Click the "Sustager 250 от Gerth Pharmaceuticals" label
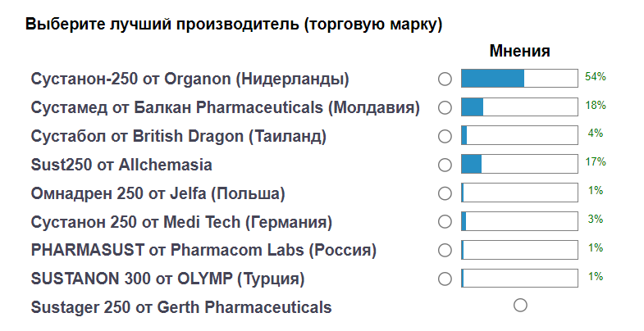Image resolution: width=644 pixels, height=331 pixels. point(181,307)
